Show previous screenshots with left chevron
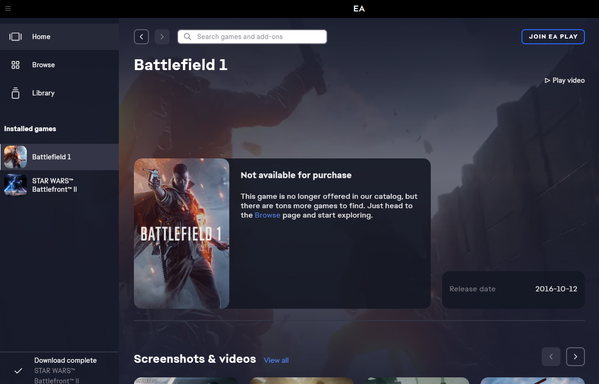599x384 pixels. pyautogui.click(x=551, y=356)
